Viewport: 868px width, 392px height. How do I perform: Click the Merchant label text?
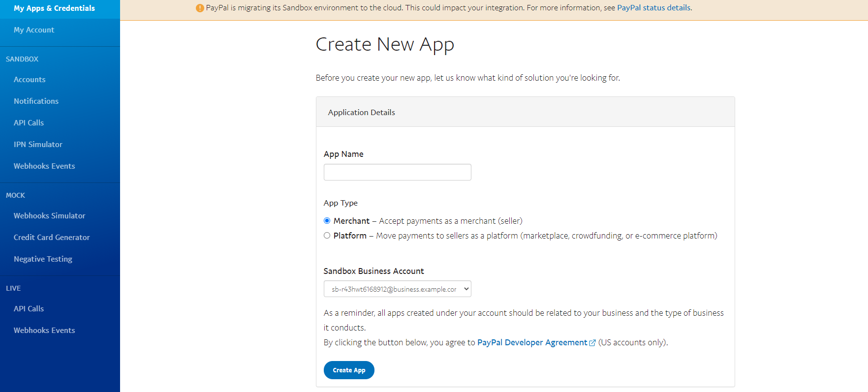point(351,221)
